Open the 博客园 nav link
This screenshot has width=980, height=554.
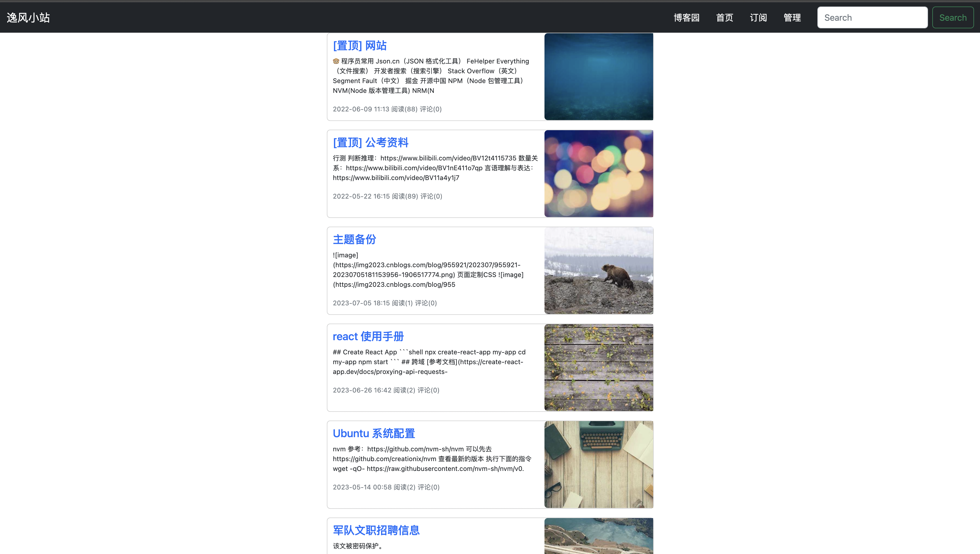click(686, 17)
